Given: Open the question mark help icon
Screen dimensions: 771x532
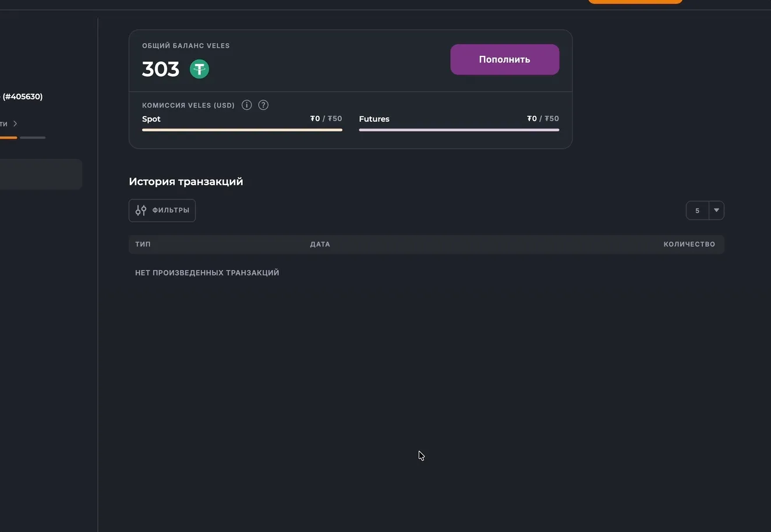Looking at the screenshot, I should [263, 105].
